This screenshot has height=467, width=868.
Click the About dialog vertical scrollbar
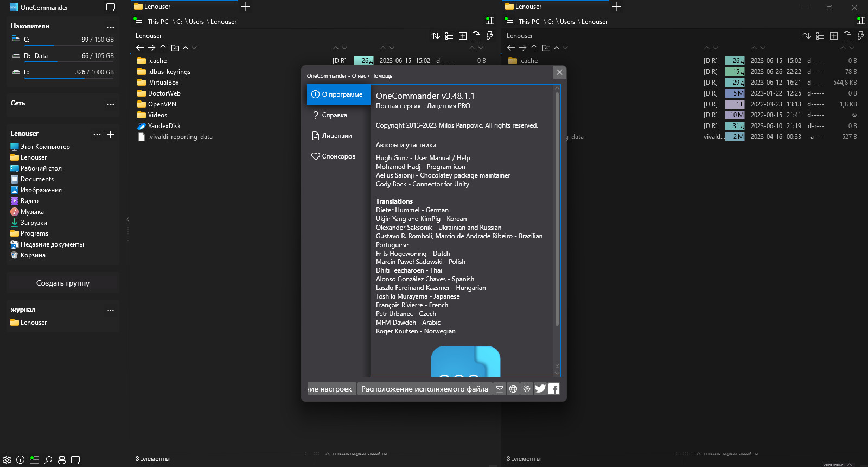557,209
